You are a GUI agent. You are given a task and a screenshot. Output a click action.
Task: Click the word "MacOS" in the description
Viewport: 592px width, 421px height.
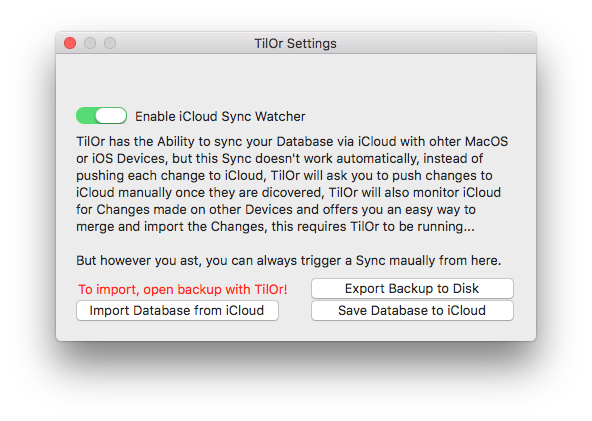tap(486, 142)
